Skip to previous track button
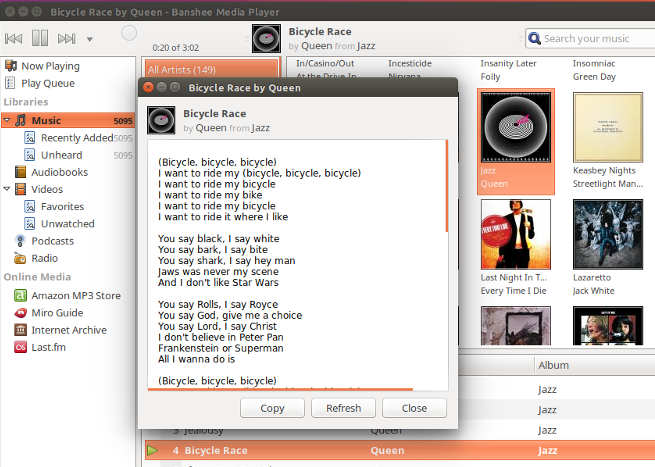The height and width of the screenshot is (467, 655). click(x=13, y=39)
